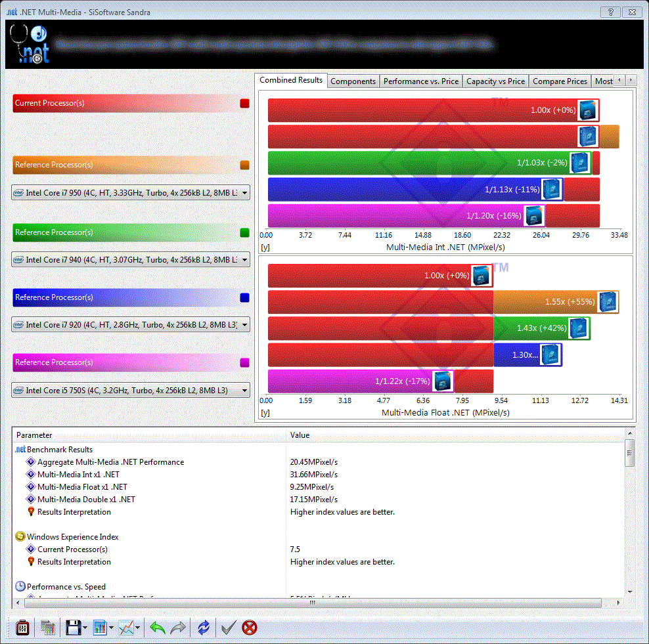Open the Intel Core i7 920 processor dropdown
Image resolution: width=649 pixels, height=644 pixels.
click(x=131, y=325)
